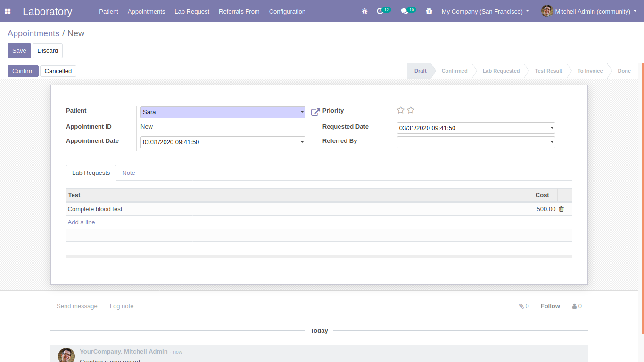The width and height of the screenshot is (644, 362).
Task: Click the Appointment Date input field
Action: point(219,142)
